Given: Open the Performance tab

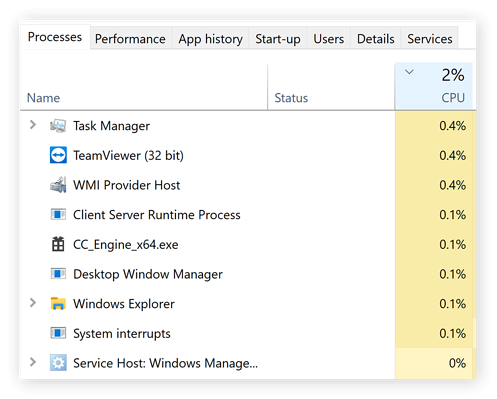Looking at the screenshot, I should point(130,39).
